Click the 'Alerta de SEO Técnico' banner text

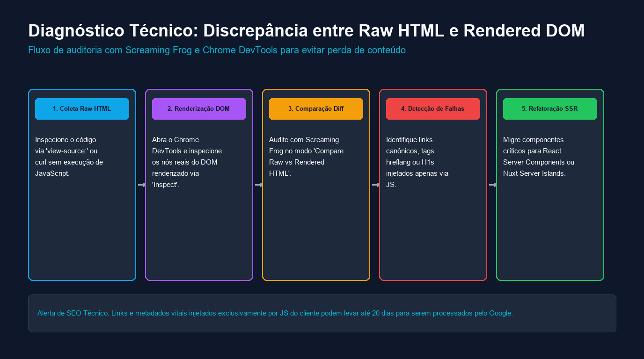click(275, 313)
